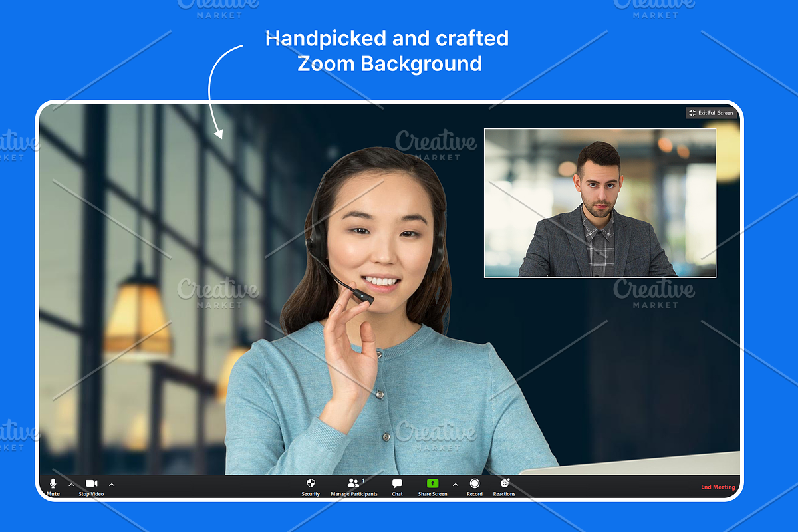Start recording with Record button
This screenshot has height=532, width=798.
click(475, 487)
